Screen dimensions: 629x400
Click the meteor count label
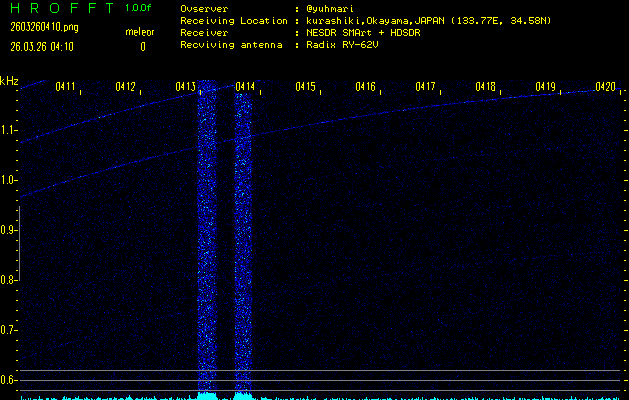[x=139, y=32]
